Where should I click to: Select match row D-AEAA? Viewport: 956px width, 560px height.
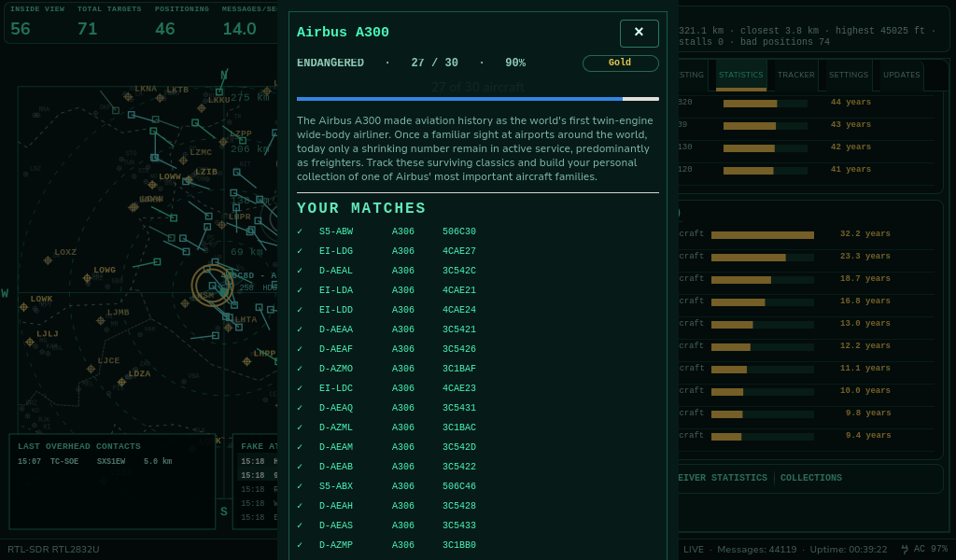click(477, 329)
